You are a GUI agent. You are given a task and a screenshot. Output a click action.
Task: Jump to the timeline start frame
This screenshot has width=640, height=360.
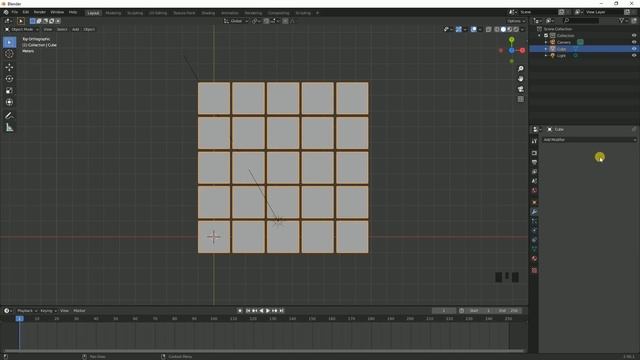(x=248, y=311)
